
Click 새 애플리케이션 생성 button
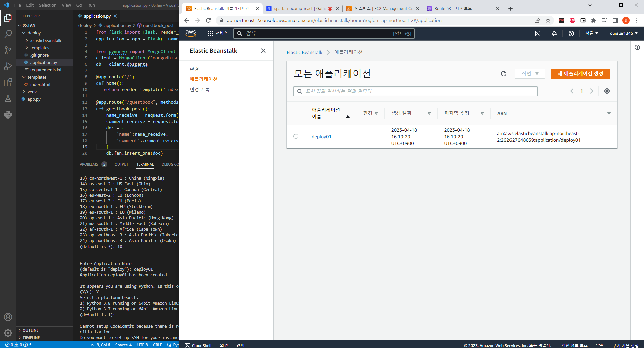(580, 74)
